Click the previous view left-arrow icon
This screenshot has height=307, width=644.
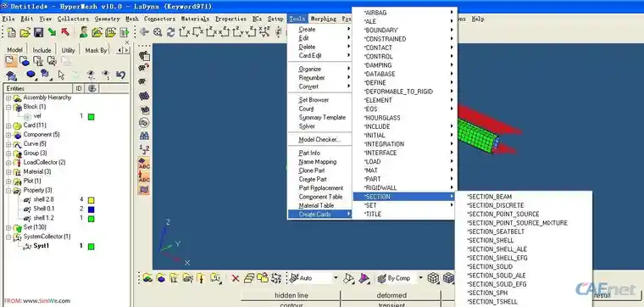[x=144, y=32]
